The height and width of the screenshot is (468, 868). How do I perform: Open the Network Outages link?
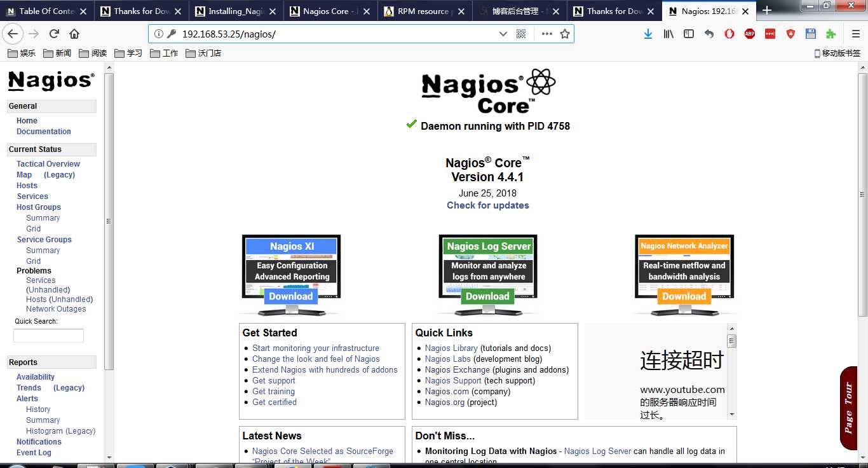(x=56, y=309)
